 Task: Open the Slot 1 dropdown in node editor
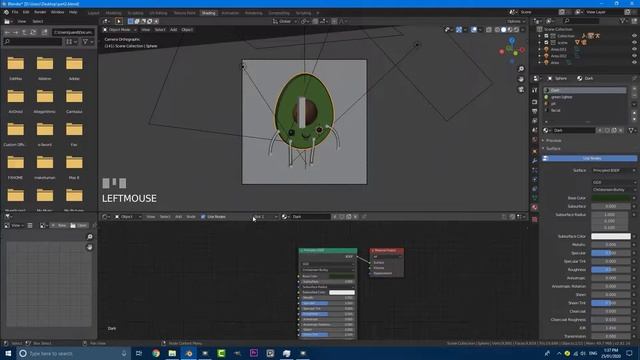click(265, 217)
